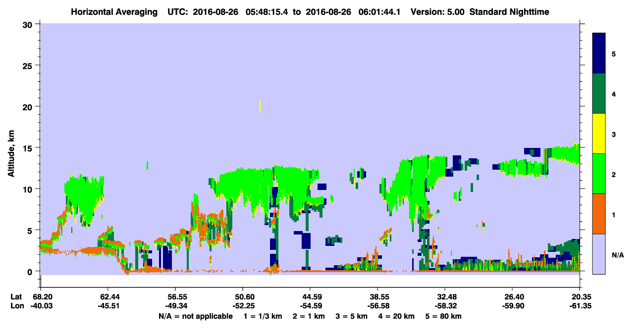Click the 'Lat' row label
Image resolution: width=644 pixels, height=330 pixels.
tap(16, 297)
